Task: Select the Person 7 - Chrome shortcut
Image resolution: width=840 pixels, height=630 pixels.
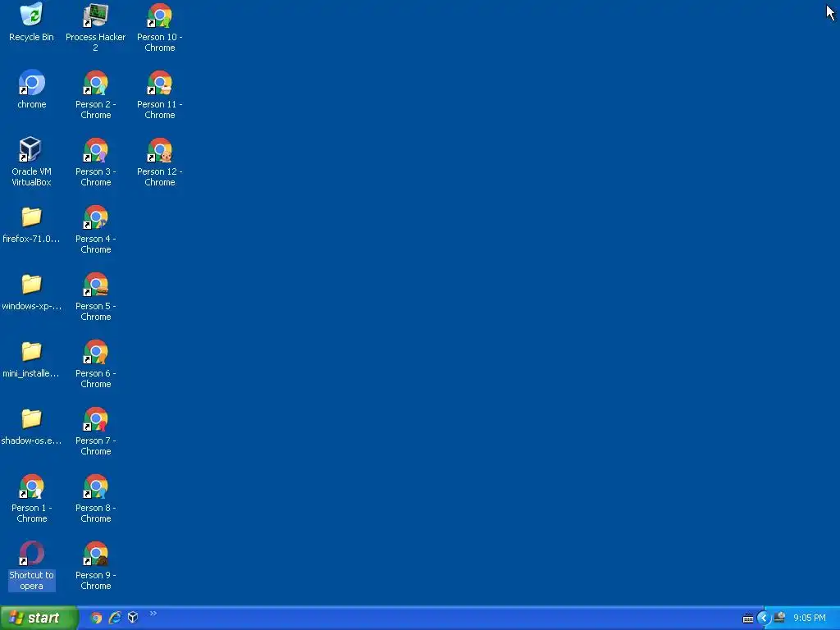Action: point(95,431)
